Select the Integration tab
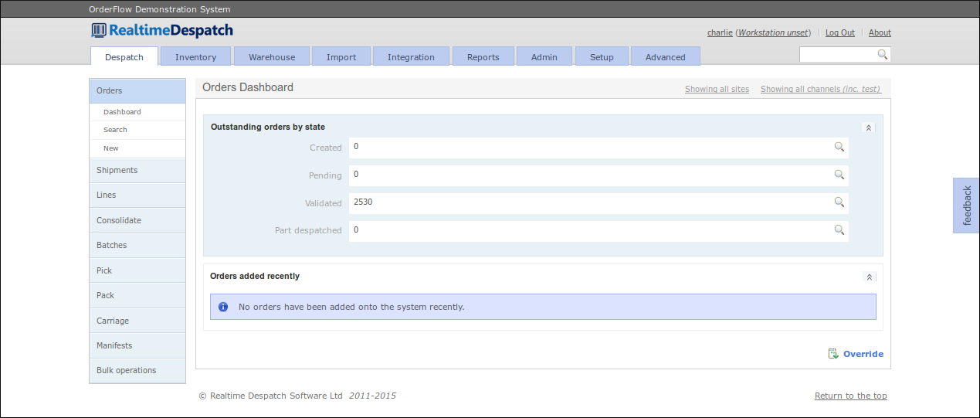Screen dimensions: 980x418 pyautogui.click(x=411, y=56)
